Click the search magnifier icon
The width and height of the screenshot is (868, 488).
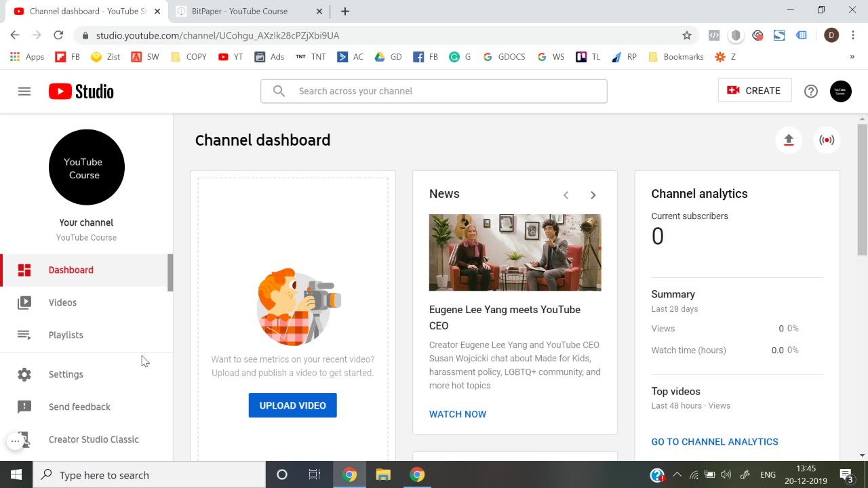[x=279, y=91]
